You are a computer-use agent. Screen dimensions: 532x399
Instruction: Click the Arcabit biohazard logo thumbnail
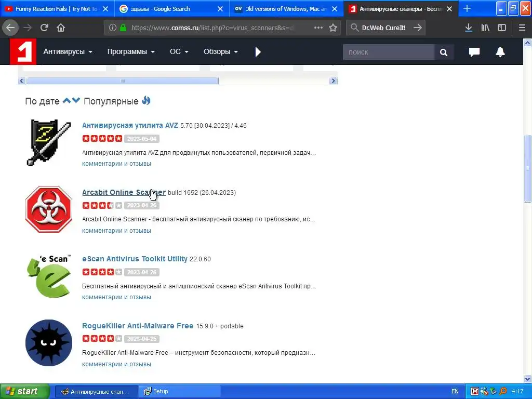(49, 209)
